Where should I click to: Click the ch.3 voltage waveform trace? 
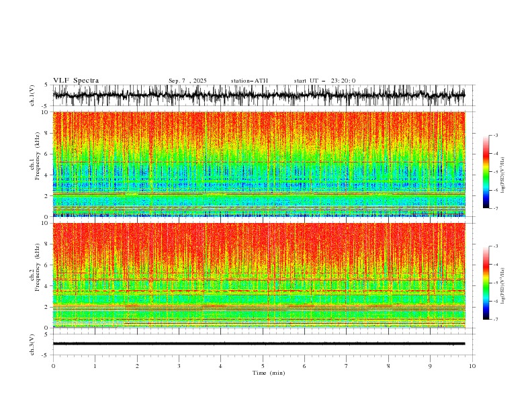[259, 344]
